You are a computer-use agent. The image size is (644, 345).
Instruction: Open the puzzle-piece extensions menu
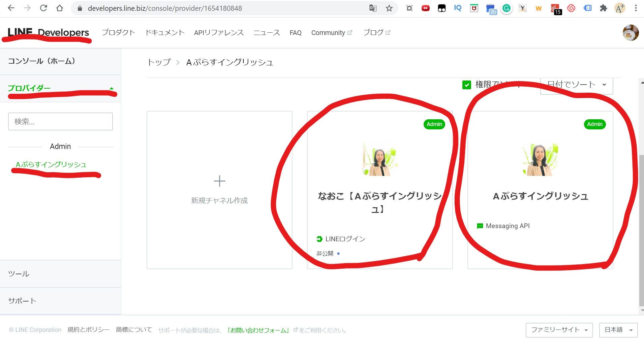(x=604, y=8)
